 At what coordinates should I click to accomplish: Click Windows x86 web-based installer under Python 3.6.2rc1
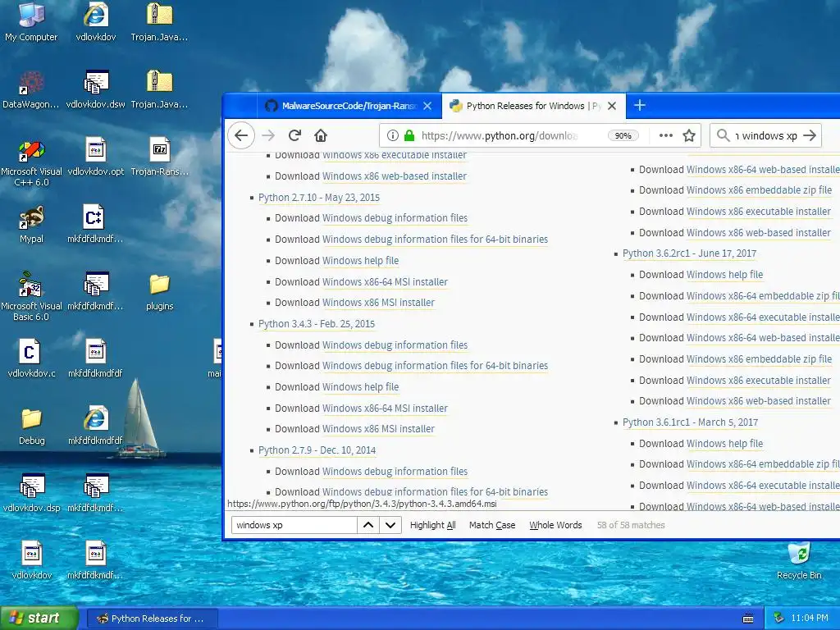(759, 401)
